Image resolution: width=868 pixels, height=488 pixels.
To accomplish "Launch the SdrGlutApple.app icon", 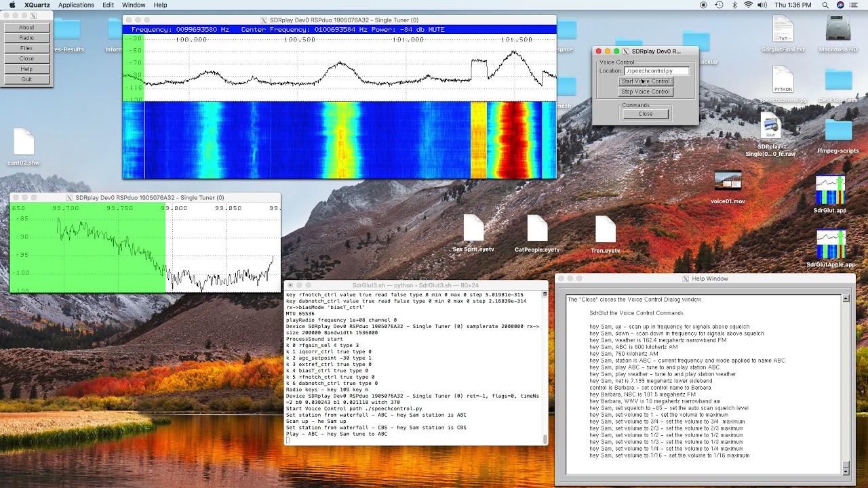I will [x=830, y=245].
